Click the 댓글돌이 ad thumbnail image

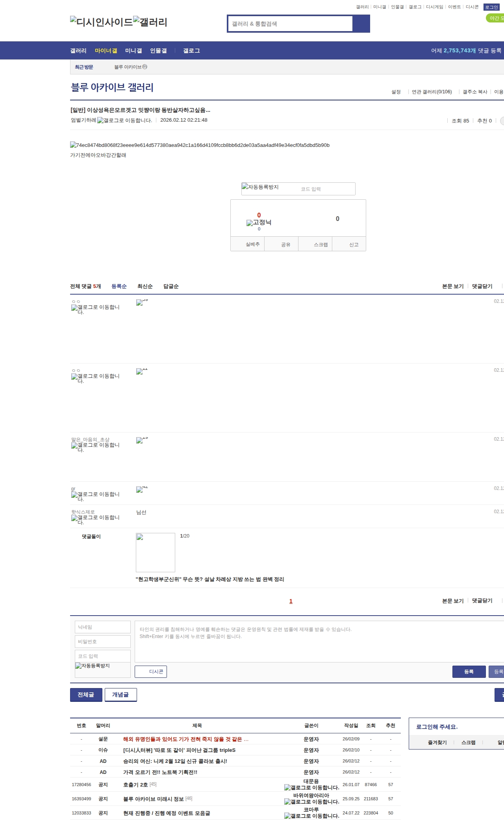[x=156, y=552]
